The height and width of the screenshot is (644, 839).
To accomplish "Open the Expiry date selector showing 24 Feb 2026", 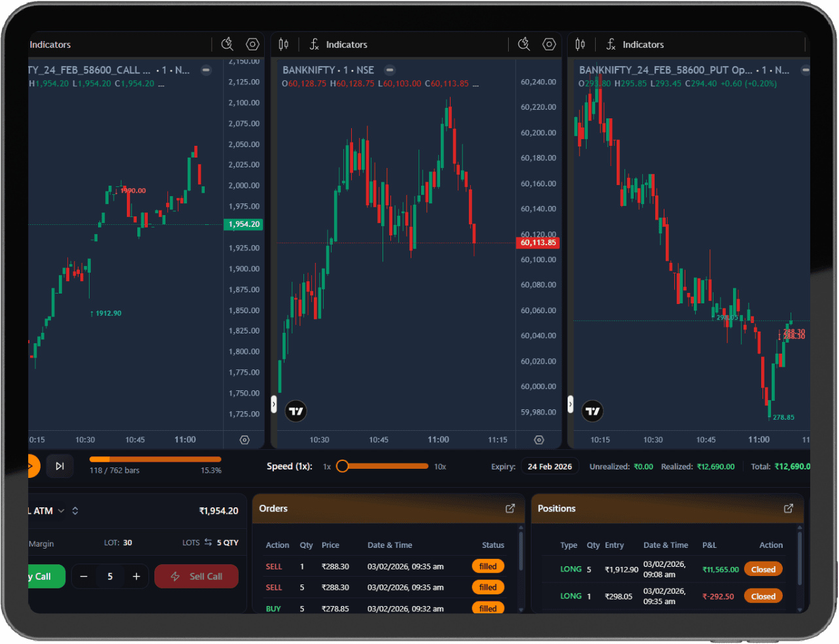I will coord(549,466).
